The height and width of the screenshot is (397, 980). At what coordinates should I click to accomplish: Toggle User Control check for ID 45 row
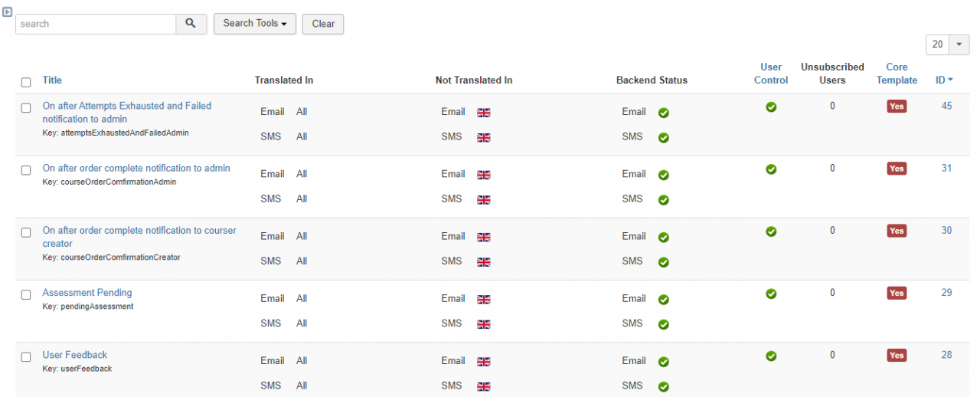[771, 107]
